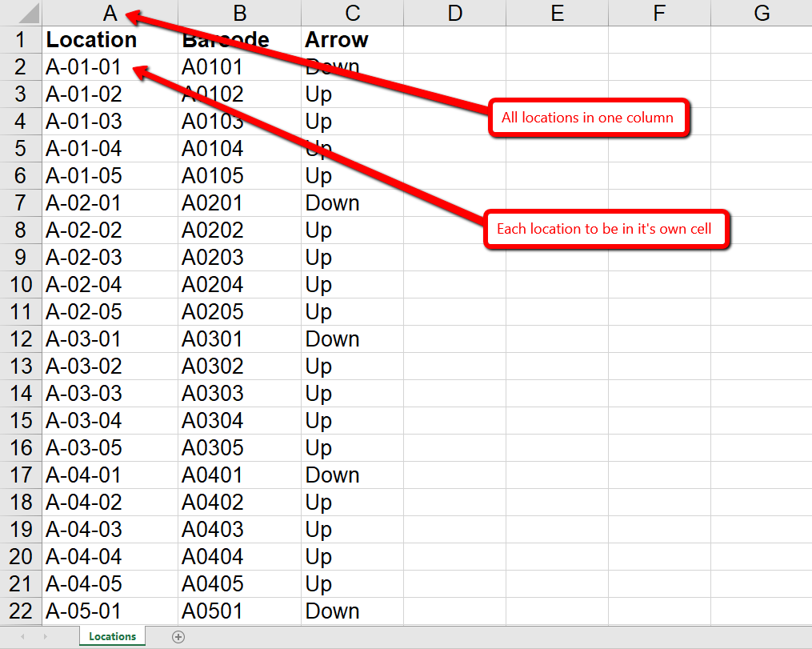812x649 pixels.
Task: Select cell containing A-05-01
Action: tap(110, 611)
